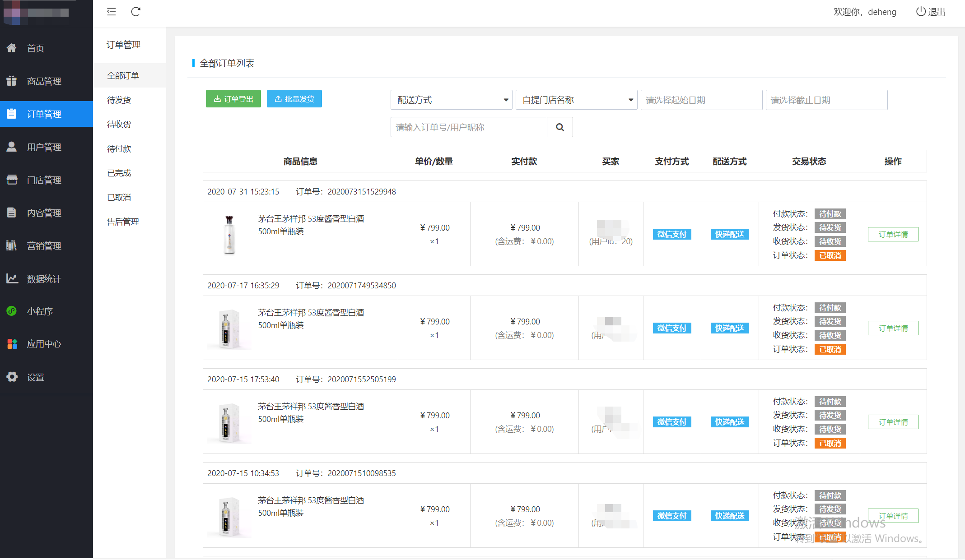Click the green 订单导出 button
Image resolution: width=965 pixels, height=560 pixels.
(233, 99)
